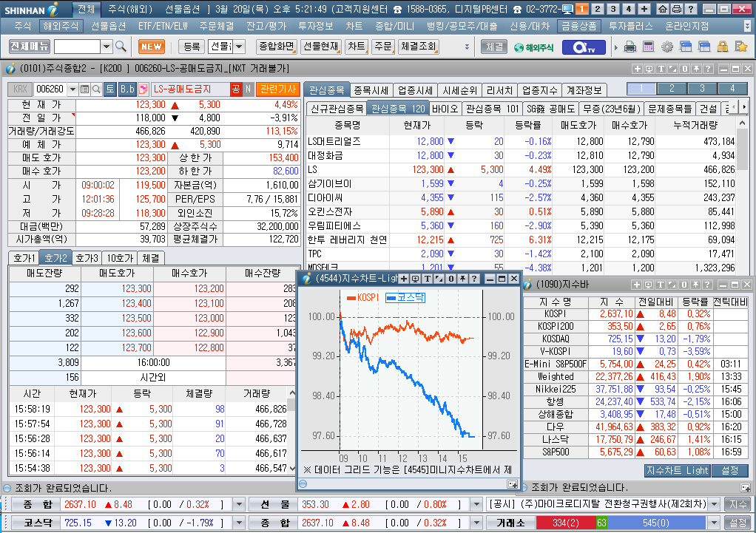Click the blue 토 icon
Image resolution: width=756 pixels, height=533 pixels.
click(x=110, y=89)
